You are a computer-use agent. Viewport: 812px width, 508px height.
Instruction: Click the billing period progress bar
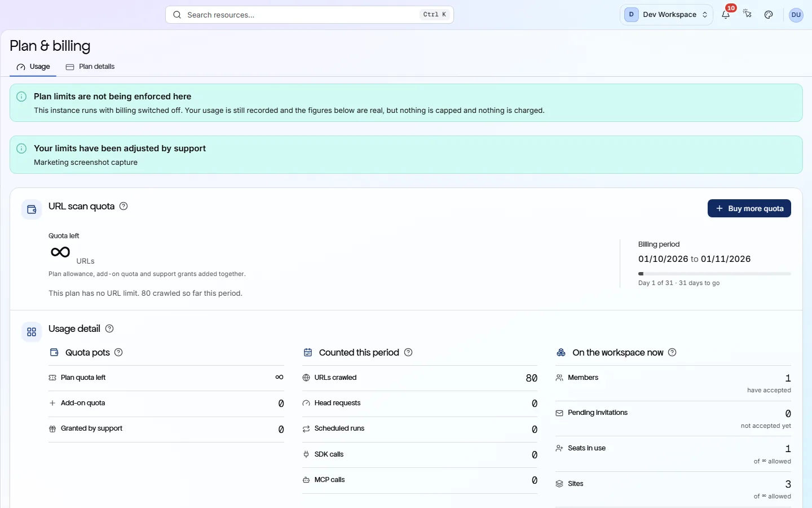point(714,274)
